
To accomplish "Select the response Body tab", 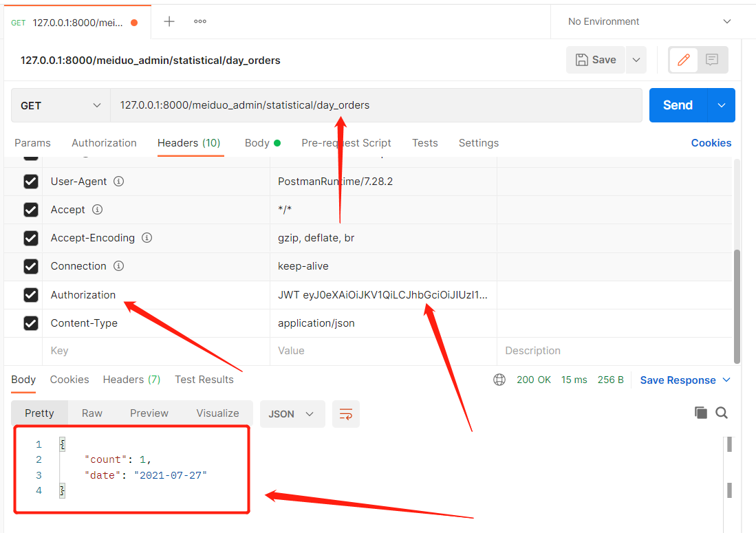I will [23, 380].
